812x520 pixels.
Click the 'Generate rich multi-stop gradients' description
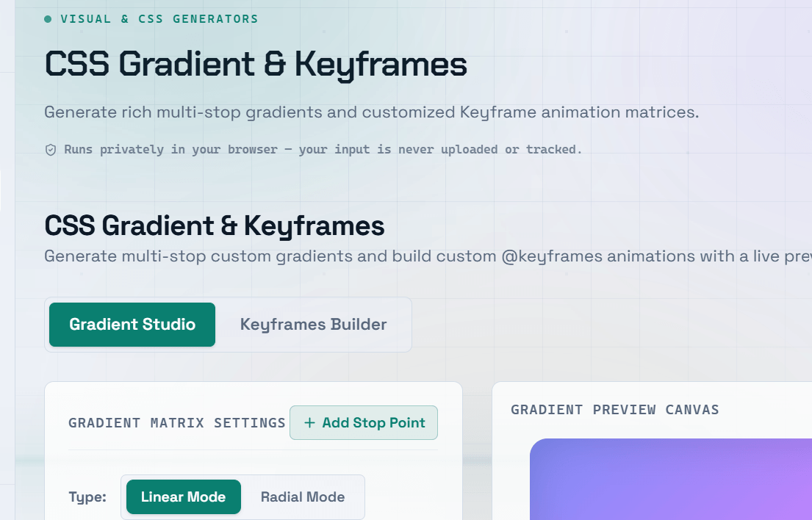click(371, 112)
